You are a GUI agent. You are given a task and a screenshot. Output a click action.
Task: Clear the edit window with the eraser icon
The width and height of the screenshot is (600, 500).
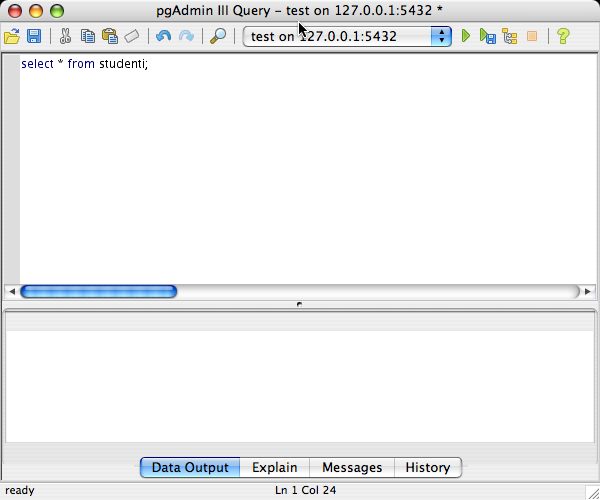point(132,37)
